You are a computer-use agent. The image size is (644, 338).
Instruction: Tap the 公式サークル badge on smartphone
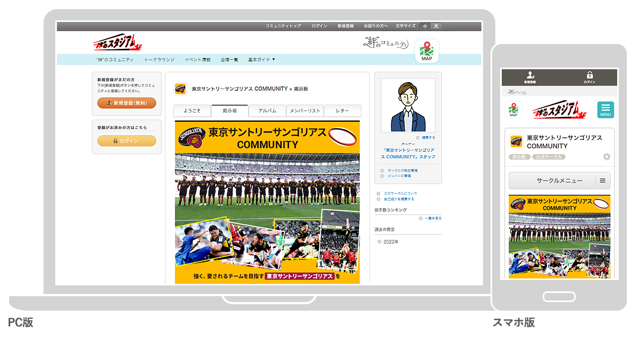pos(549,157)
